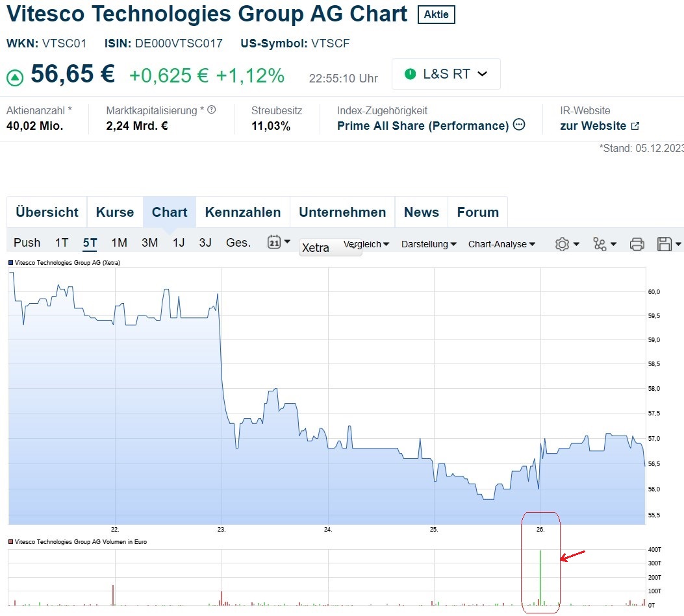Click the 60,0 price axis label
Viewport: 684px width, 616px height.
(654, 291)
